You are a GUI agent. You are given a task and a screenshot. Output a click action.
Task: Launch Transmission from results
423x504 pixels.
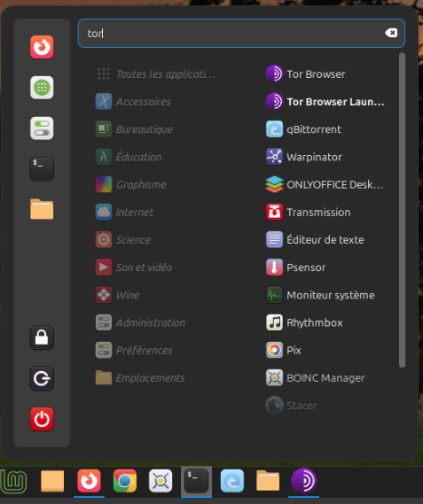point(308,213)
